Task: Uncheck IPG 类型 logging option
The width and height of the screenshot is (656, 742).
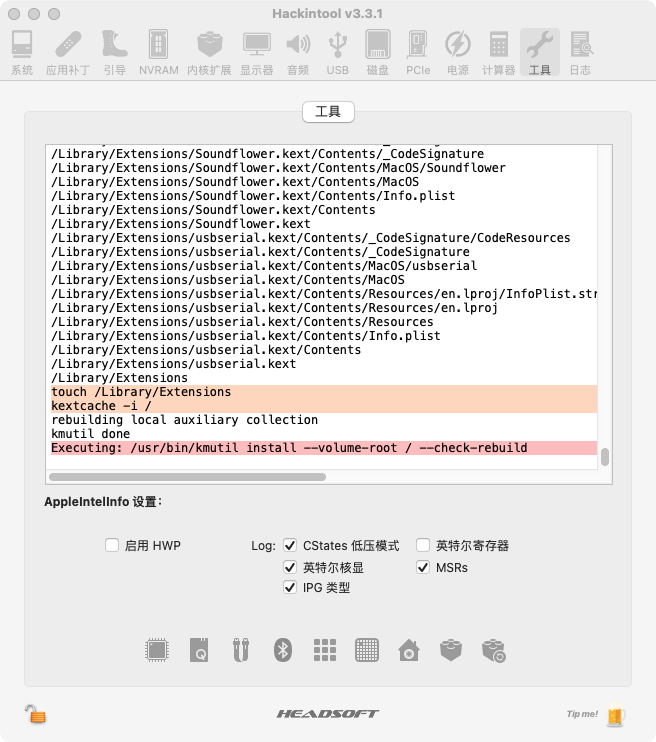Action: (x=290, y=588)
